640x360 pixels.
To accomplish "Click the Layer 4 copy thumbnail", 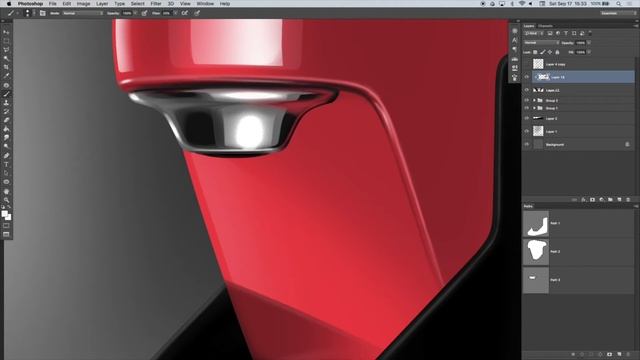I will click(538, 64).
